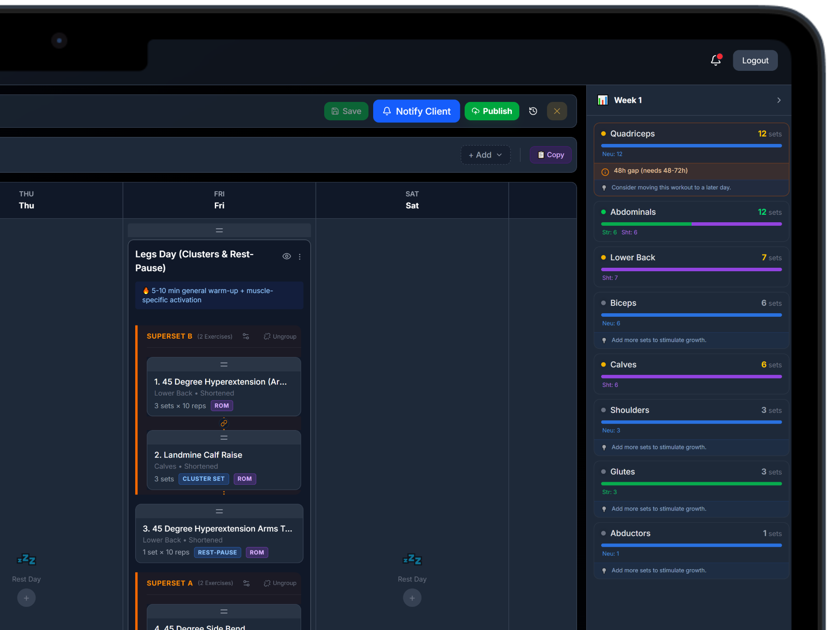840x630 pixels.
Task: Open Superset A settings sliders icon
Action: pos(246,583)
